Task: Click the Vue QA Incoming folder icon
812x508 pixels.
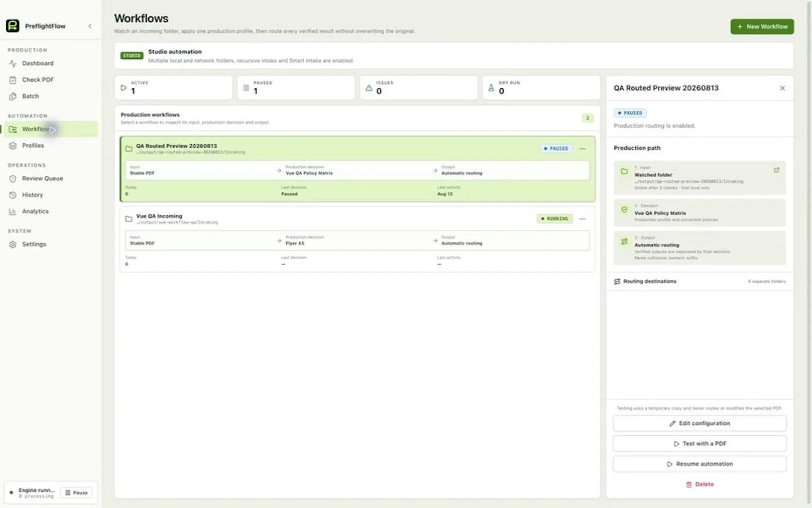Action: tap(129, 219)
